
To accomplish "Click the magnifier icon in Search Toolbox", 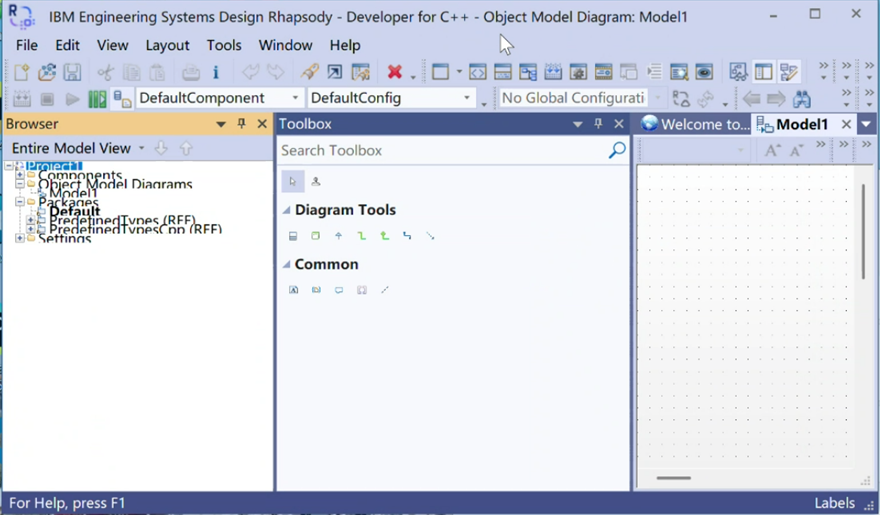I will click(617, 150).
